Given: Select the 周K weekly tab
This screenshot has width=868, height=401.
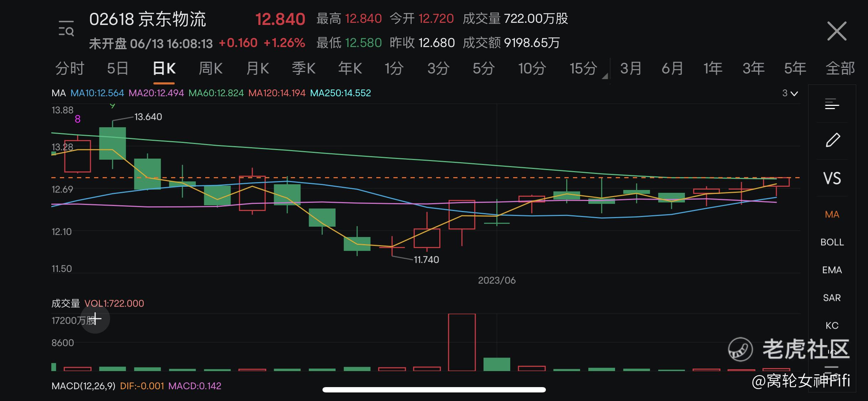Looking at the screenshot, I should (211, 68).
